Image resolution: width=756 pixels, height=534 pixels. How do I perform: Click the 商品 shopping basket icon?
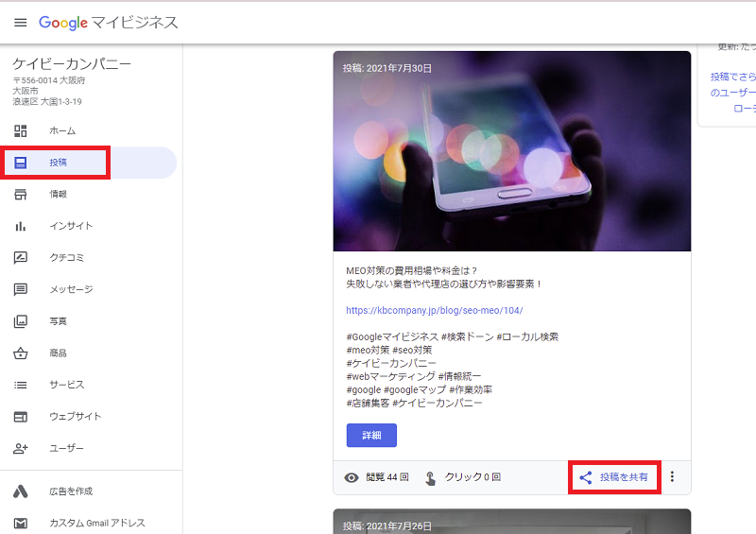click(x=20, y=353)
